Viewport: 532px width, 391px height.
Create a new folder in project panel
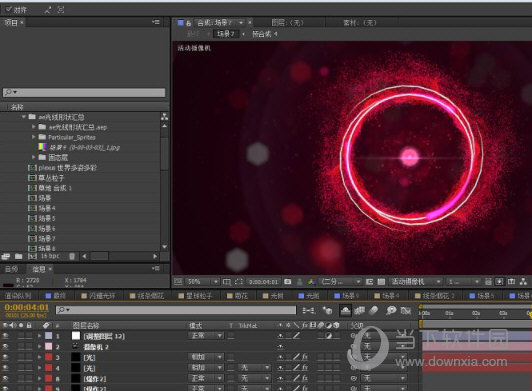click(19, 256)
